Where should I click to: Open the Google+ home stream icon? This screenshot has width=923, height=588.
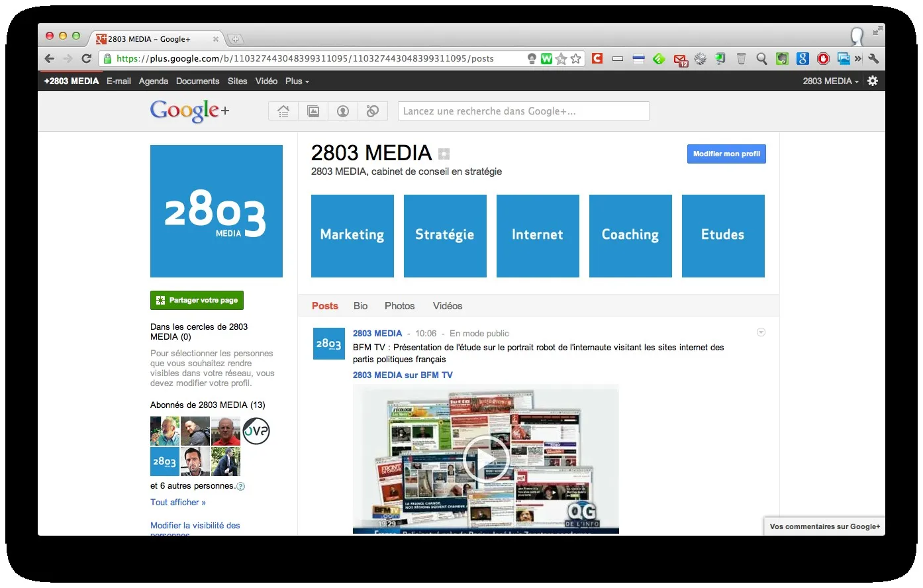coord(283,111)
